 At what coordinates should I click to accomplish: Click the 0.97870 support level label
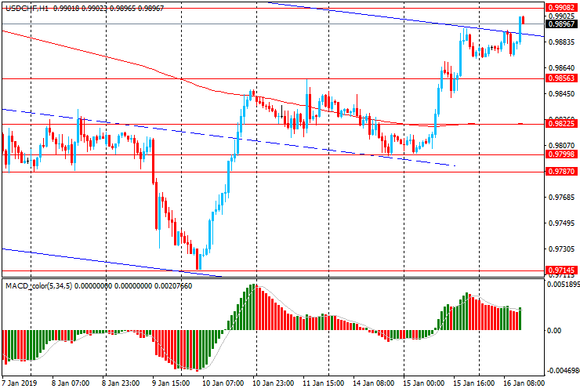[561, 172]
